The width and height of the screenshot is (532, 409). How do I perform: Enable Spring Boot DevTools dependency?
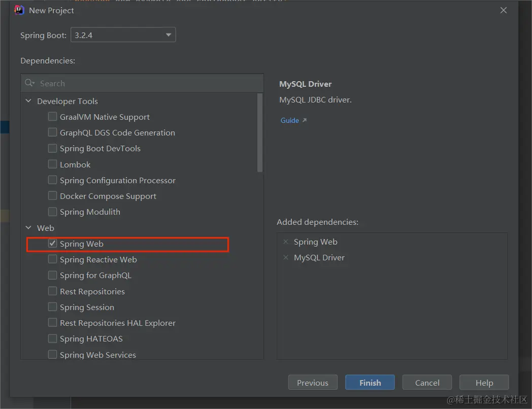click(x=52, y=148)
